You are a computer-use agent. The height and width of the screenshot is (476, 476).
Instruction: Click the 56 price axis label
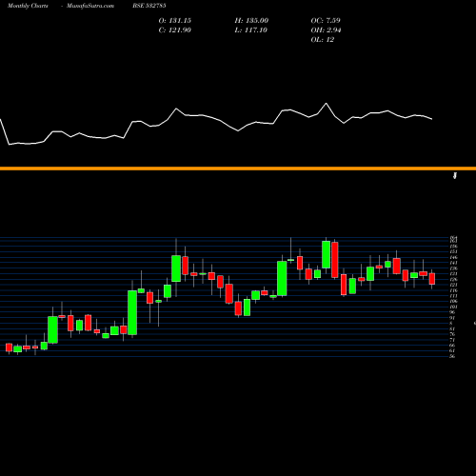click(x=452, y=356)
